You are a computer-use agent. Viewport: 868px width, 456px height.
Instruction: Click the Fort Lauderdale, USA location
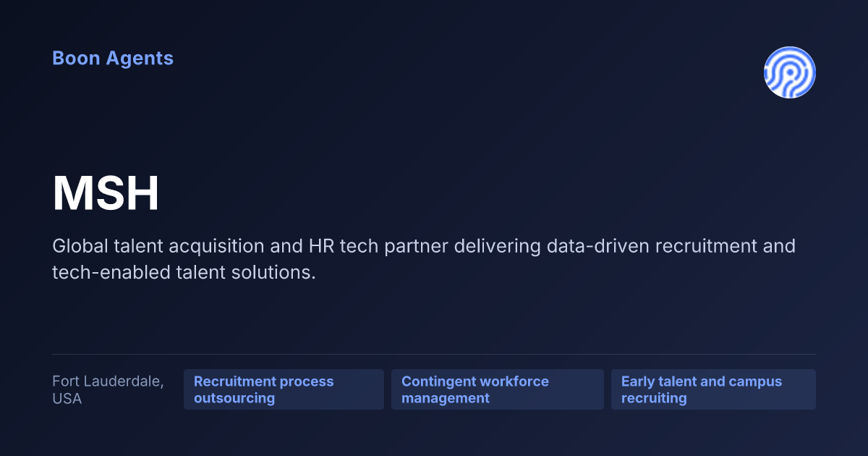pyautogui.click(x=108, y=389)
